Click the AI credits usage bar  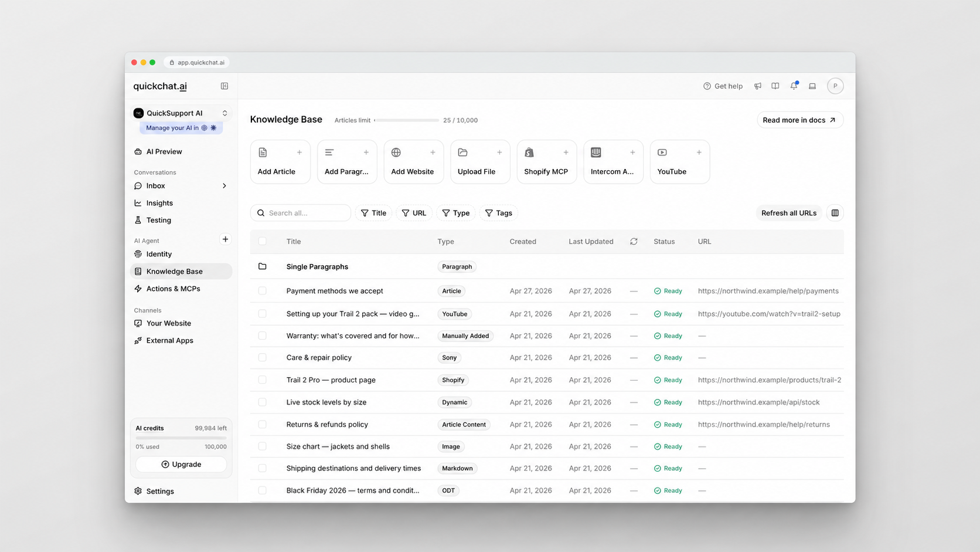(x=181, y=438)
